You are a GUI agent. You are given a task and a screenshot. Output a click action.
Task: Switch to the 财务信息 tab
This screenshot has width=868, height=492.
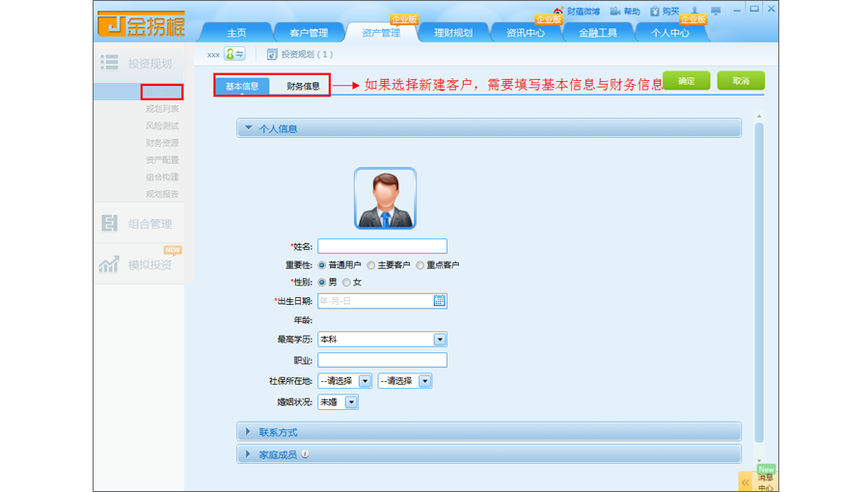(x=303, y=86)
